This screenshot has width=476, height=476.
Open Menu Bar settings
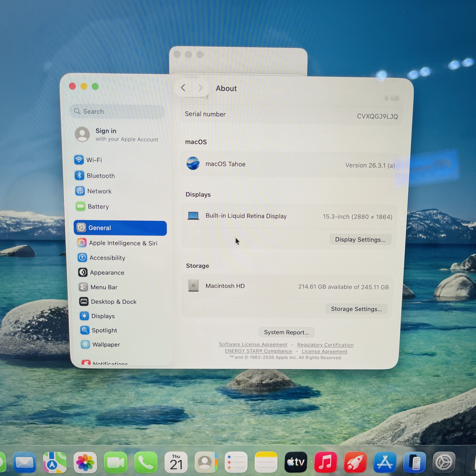coord(98,287)
